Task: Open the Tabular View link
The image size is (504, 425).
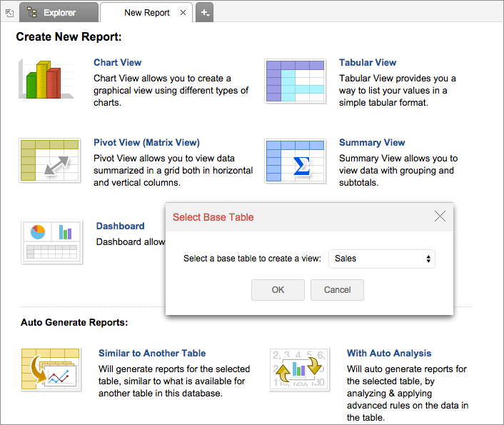Action: click(367, 63)
